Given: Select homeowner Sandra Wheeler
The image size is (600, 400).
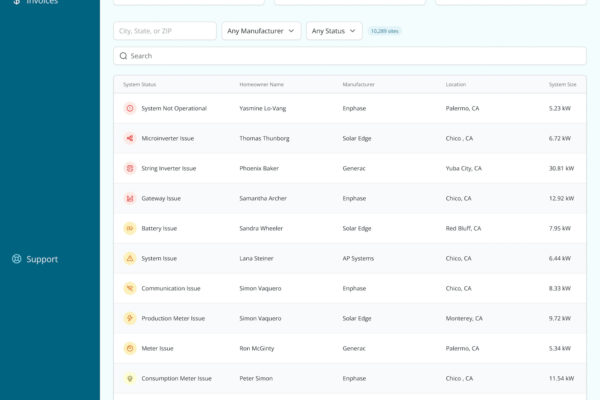Looking at the screenshot, I should (261, 228).
